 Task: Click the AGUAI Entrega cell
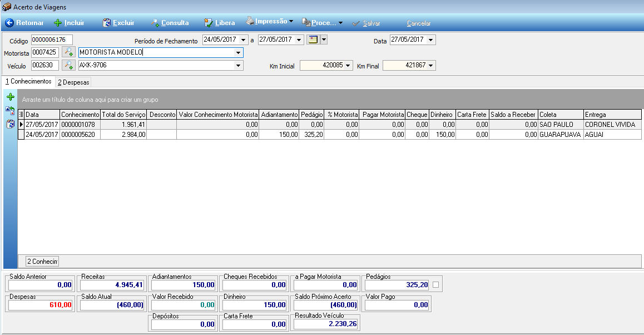pyautogui.click(x=612, y=135)
